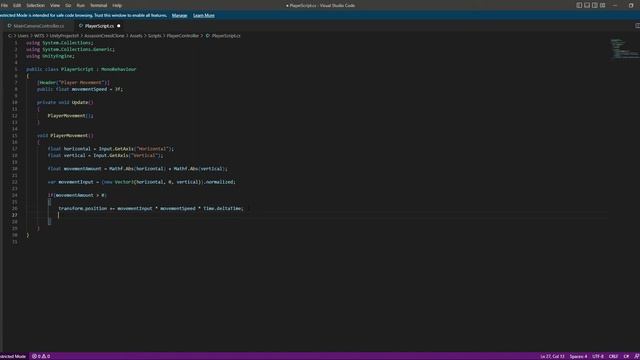This screenshot has width=640, height=360.
Task: Click '[Header("Player Movement")]' attribute line
Action: pos(73,82)
